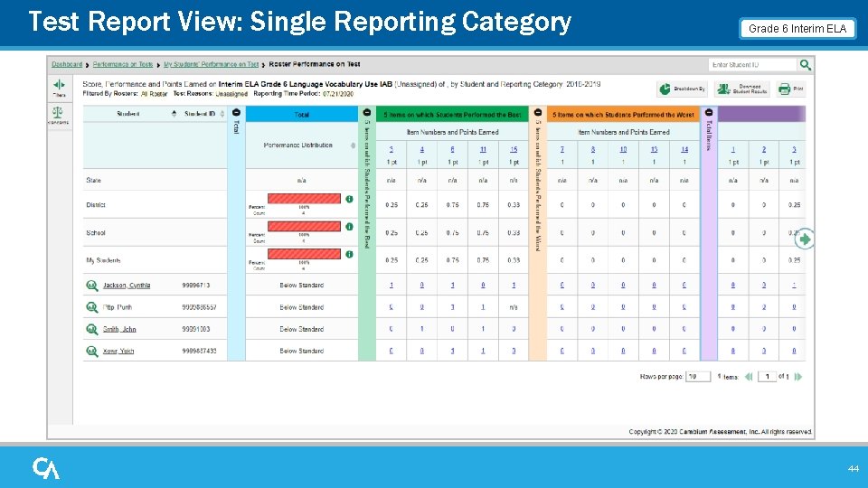Click the School performance distribution red bar
The image size is (868, 488).
(304, 226)
